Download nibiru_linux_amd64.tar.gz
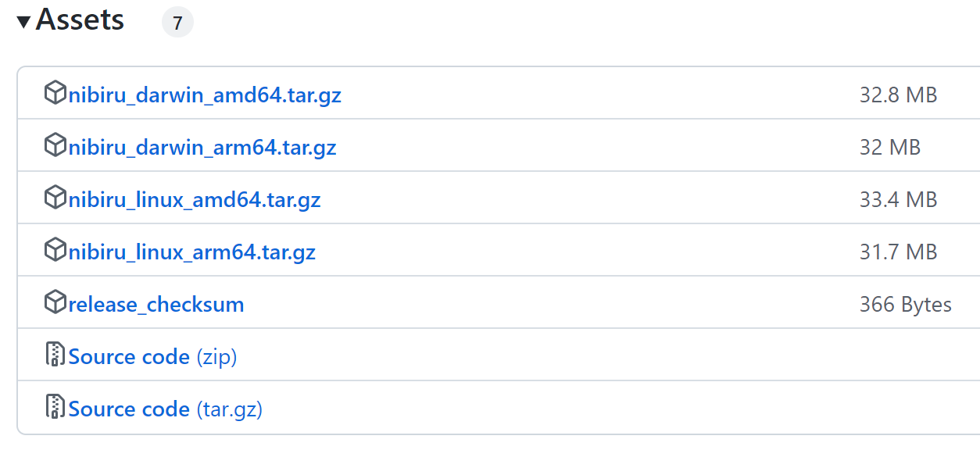The width and height of the screenshot is (980, 450). 195,200
